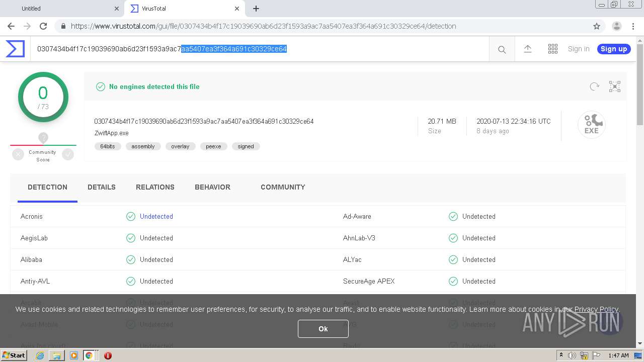Close the VirusTotal tab
644x362 pixels.
(x=237, y=9)
